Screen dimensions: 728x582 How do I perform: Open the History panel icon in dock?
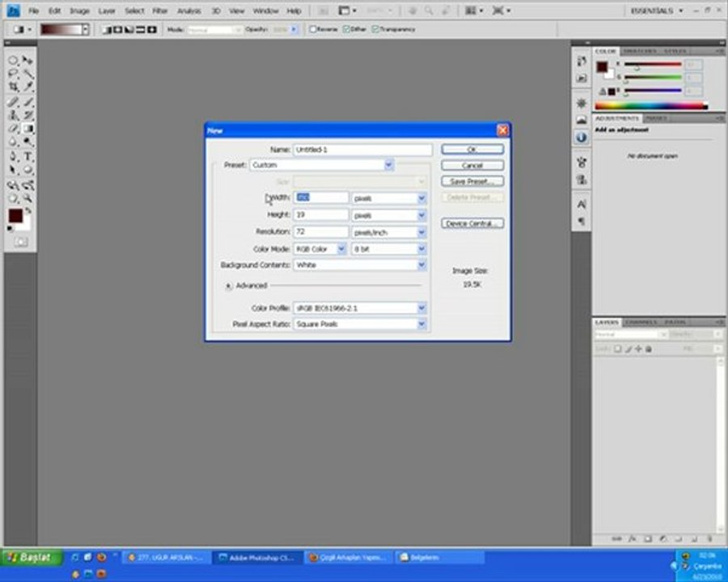(x=582, y=61)
